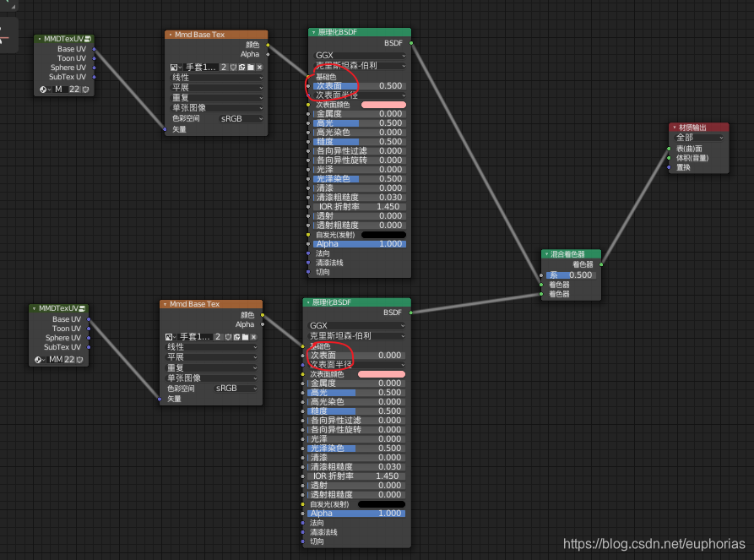Click new image copy icon in lower Mmd Base Tex

point(236,337)
